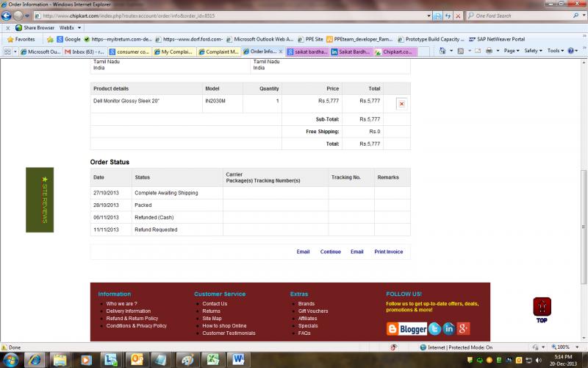Open the Help question mark icon

571,51
